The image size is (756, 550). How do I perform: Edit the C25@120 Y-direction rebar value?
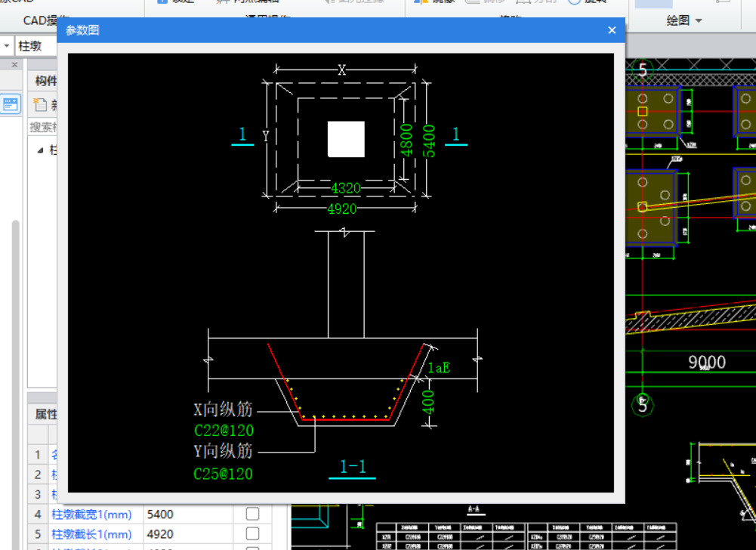click(x=224, y=474)
